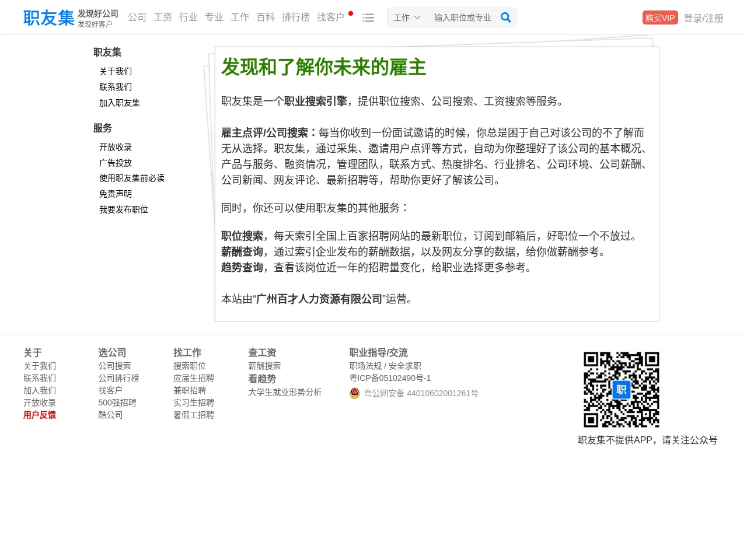Open 粤公网安备 44010602001261号 link
The height and width of the screenshot is (560, 747).
[x=421, y=393]
